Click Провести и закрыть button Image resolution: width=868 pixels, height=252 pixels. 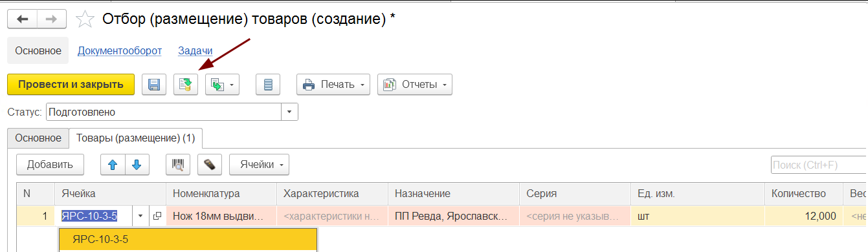[71, 85]
